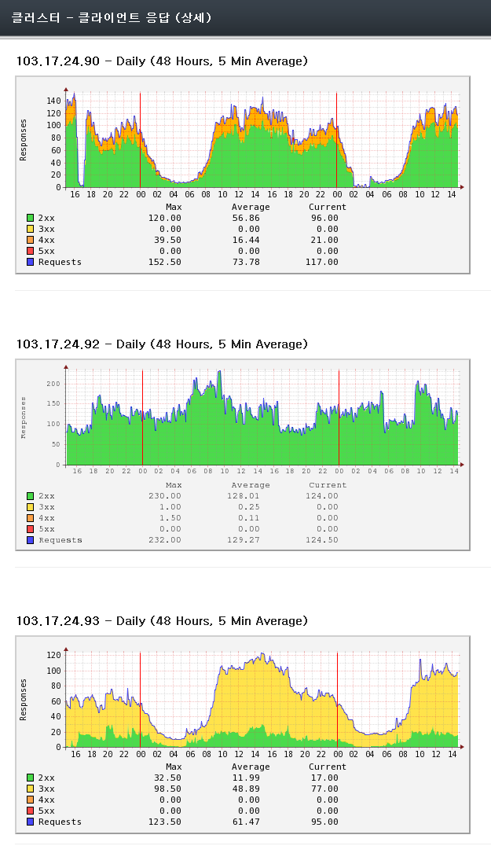Image resolution: width=491 pixels, height=868 pixels.
Task: Click the 4xx orange swatch in 103.17.24.93 legend
Action: click(31, 800)
